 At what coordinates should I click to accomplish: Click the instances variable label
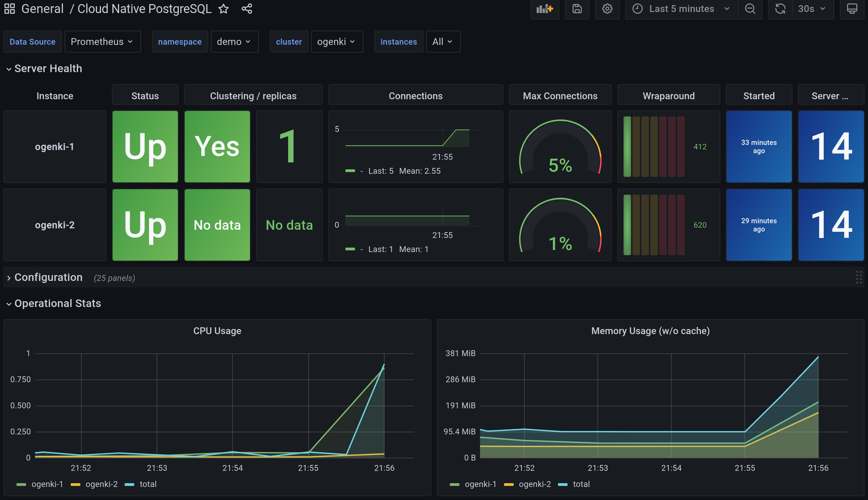click(398, 42)
